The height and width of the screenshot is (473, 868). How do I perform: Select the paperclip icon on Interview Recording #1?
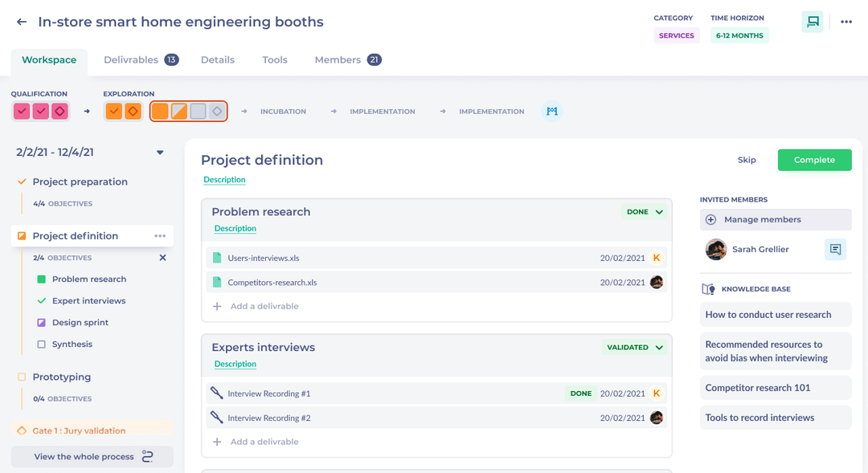point(217,393)
